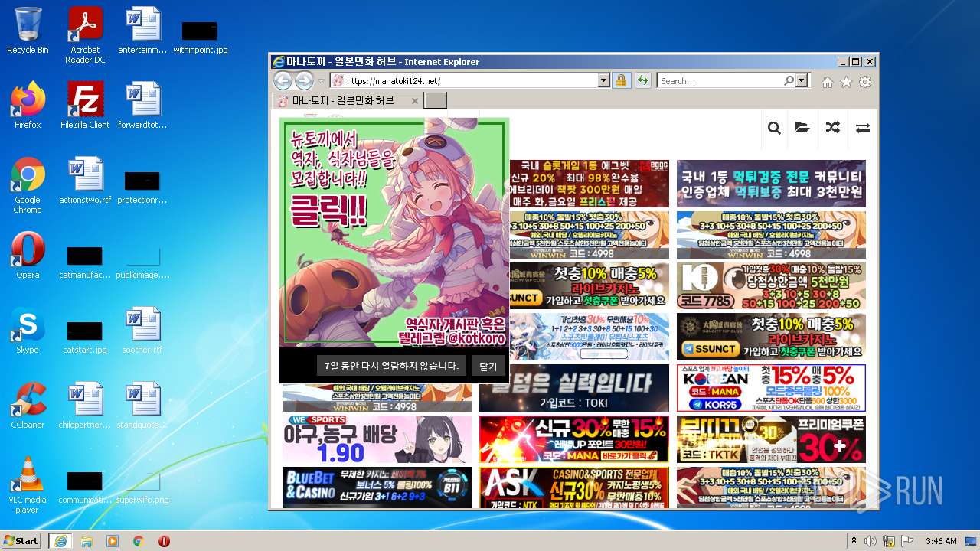This screenshot has height=551, width=980.
Task: Click the site's shuffle random icon
Action: 832,128
